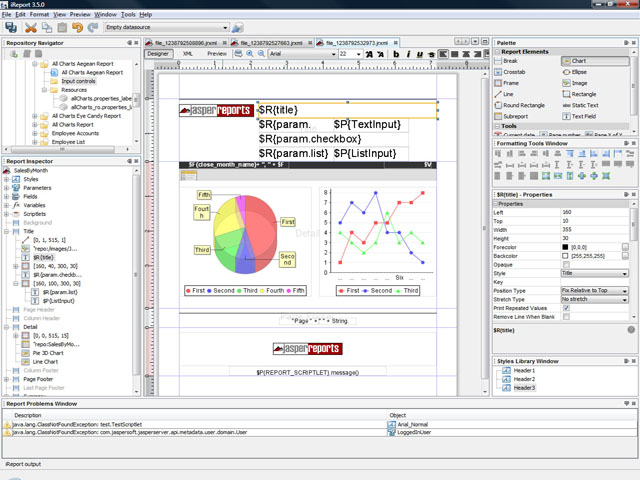
Task: Switch to the XML view tab
Action: pyautogui.click(x=188, y=53)
